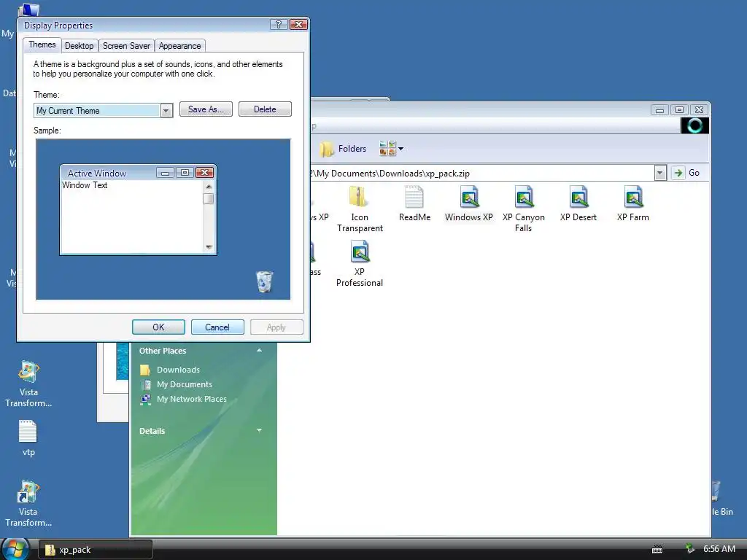
Task: Switch to xp_pack taskbar button
Action: click(96, 550)
